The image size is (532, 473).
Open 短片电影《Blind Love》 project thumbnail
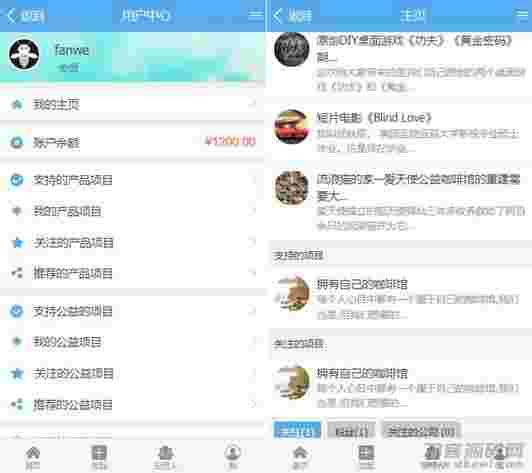click(x=292, y=127)
